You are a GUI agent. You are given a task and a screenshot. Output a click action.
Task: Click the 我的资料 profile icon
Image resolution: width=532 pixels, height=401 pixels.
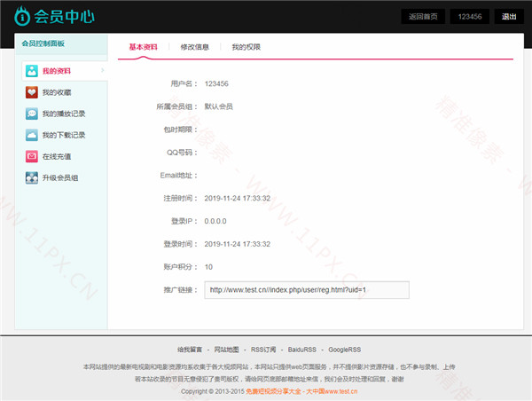point(31,71)
